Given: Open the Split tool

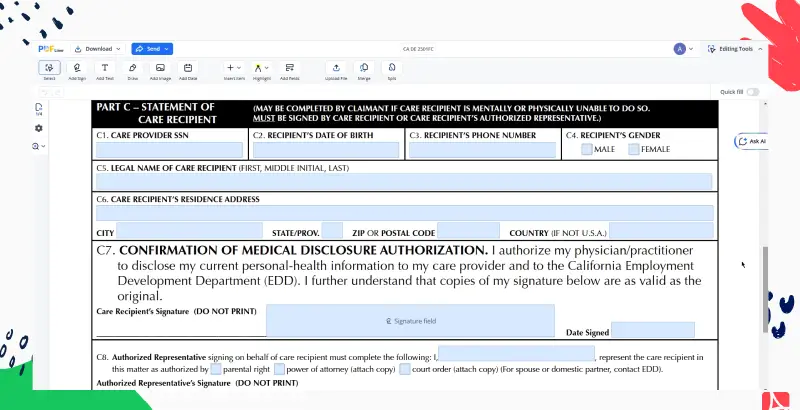Looking at the screenshot, I should pyautogui.click(x=392, y=68).
